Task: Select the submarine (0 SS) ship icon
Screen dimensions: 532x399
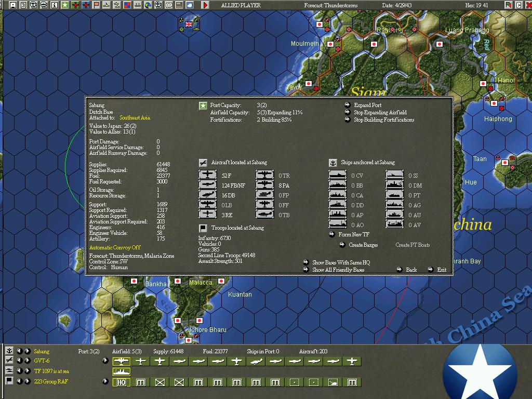Action: tap(395, 175)
